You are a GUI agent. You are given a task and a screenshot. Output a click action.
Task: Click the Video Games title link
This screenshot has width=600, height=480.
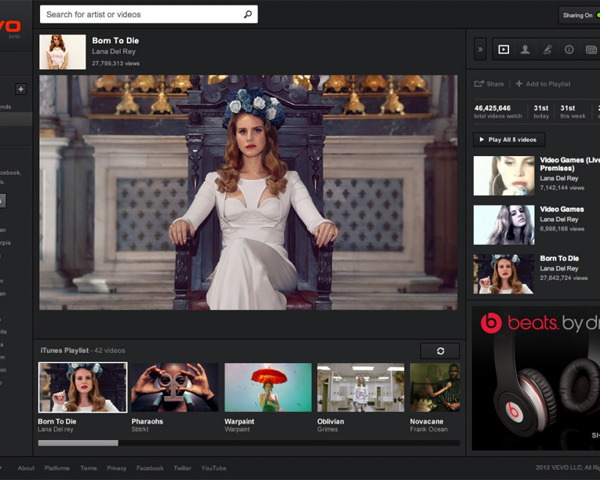(x=562, y=209)
